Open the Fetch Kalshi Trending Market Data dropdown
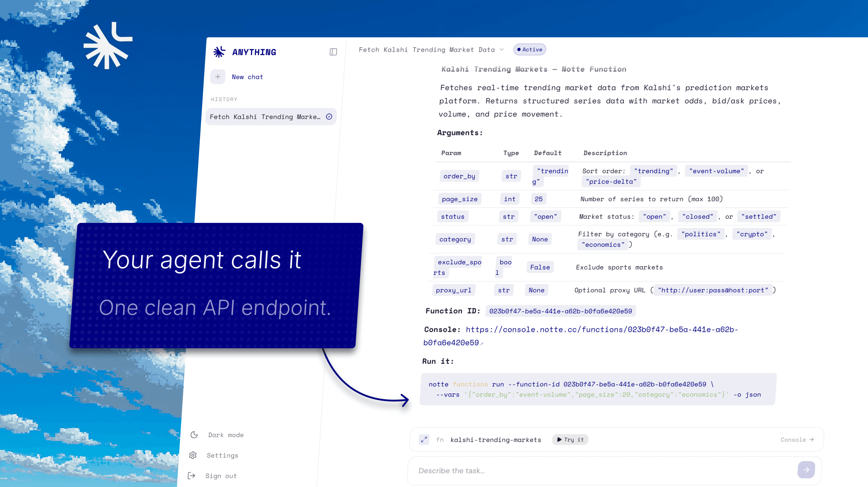The width and height of the screenshot is (868, 487). coord(501,50)
